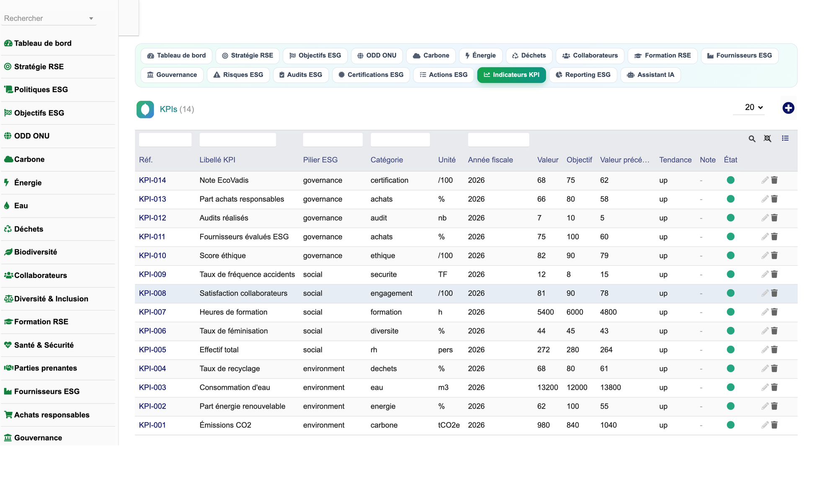This screenshot has width=815, height=504.
Task: Delete KPI-012 with the trash icon
Action: tap(774, 218)
